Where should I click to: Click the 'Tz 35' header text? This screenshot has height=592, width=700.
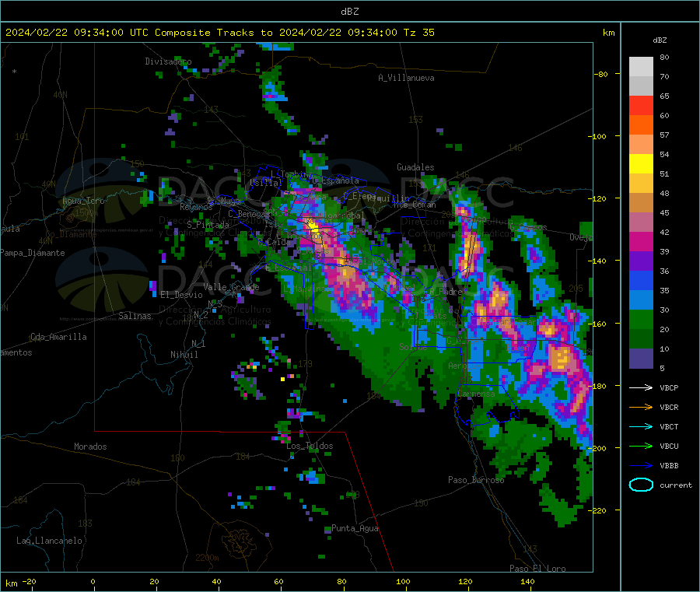click(418, 33)
